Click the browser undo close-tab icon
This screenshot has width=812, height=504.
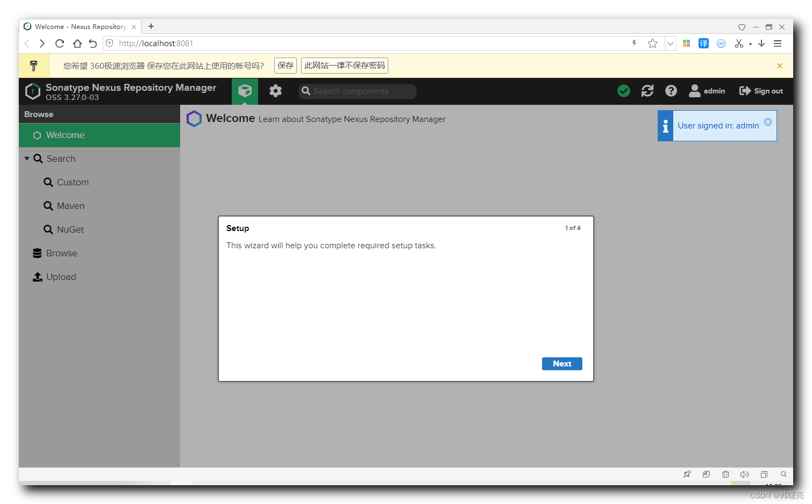click(x=92, y=44)
